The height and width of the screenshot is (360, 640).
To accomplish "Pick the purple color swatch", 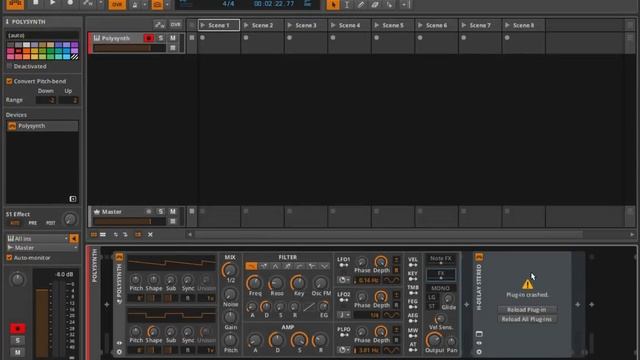I will (74, 45).
